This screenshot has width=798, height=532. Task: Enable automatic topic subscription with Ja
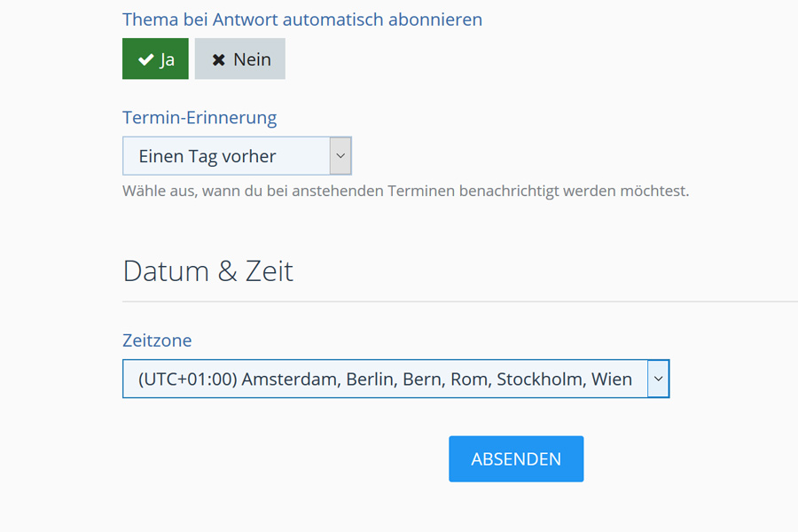pos(155,59)
